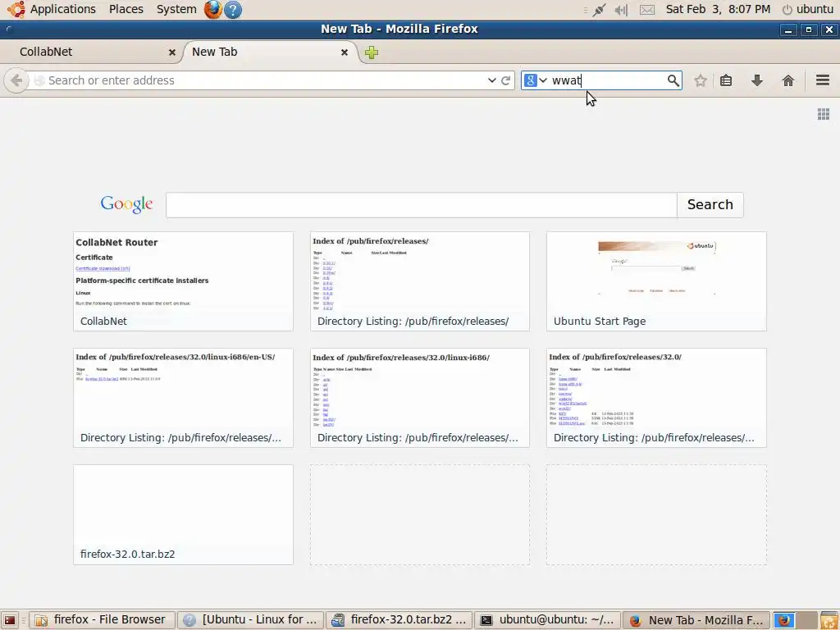Close the New Tab tab
Image resolution: width=840 pixels, height=630 pixels.
click(345, 52)
